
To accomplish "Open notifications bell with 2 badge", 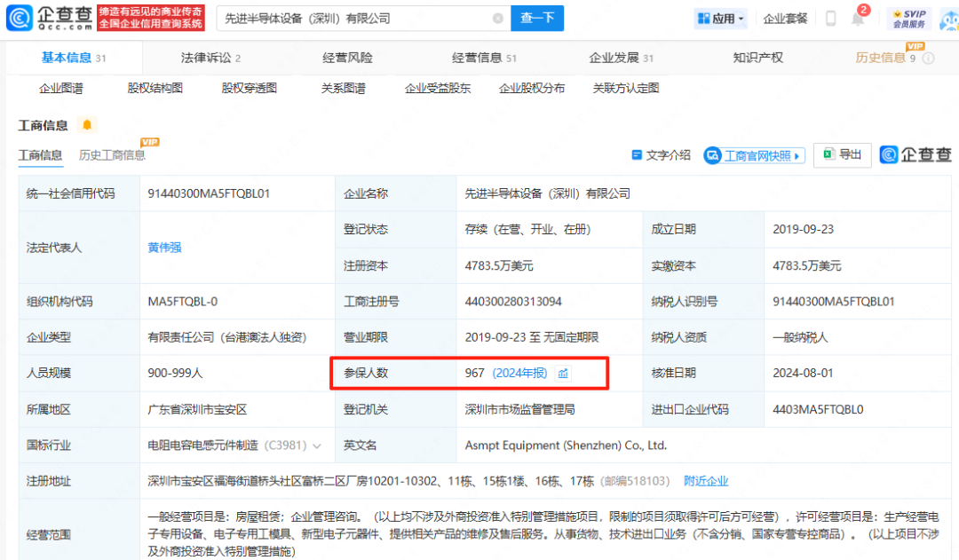I will click(x=858, y=18).
